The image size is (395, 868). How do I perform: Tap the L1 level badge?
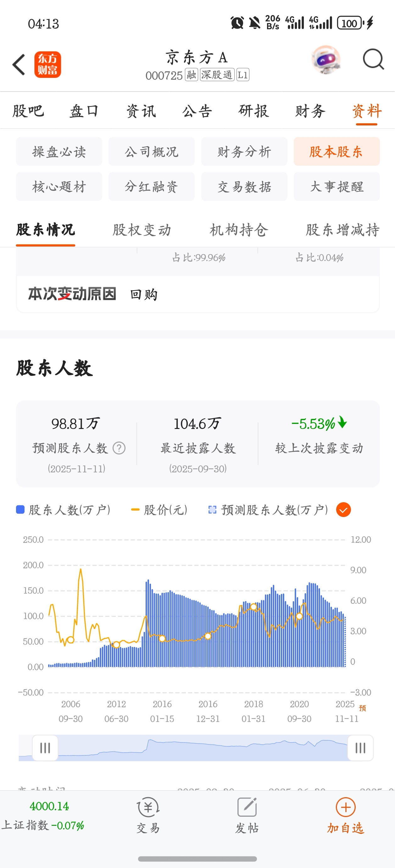click(243, 75)
